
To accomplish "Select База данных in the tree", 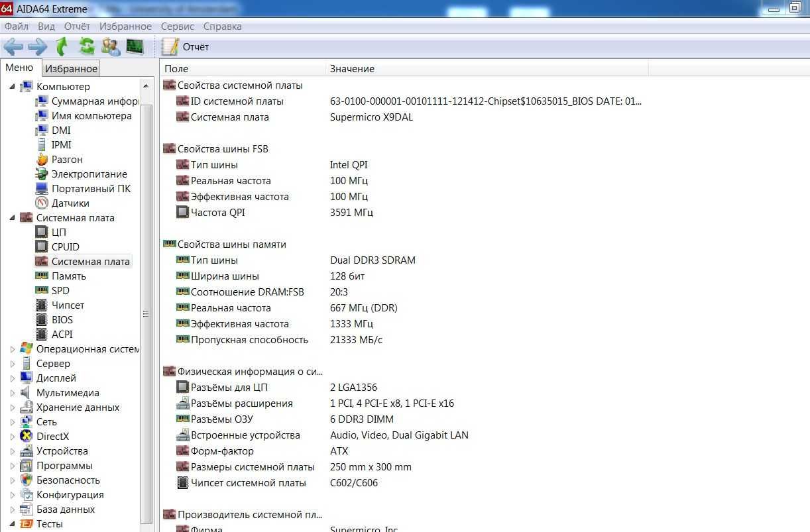I will [66, 509].
